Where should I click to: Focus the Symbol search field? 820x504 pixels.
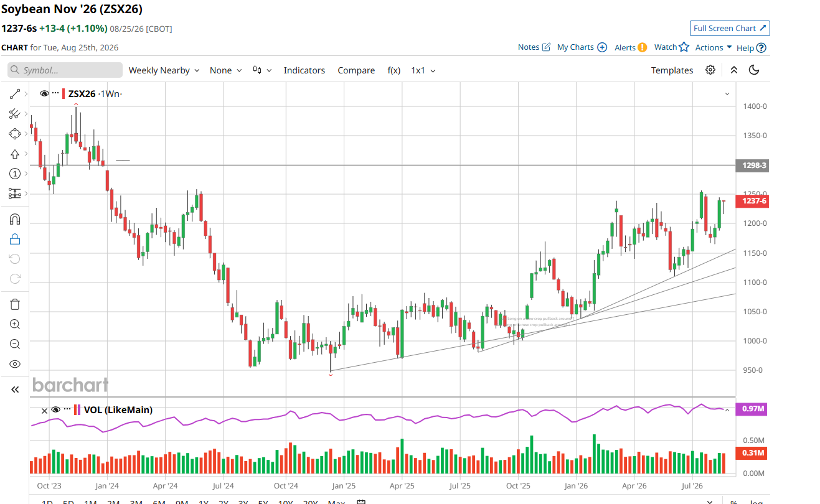pos(65,70)
